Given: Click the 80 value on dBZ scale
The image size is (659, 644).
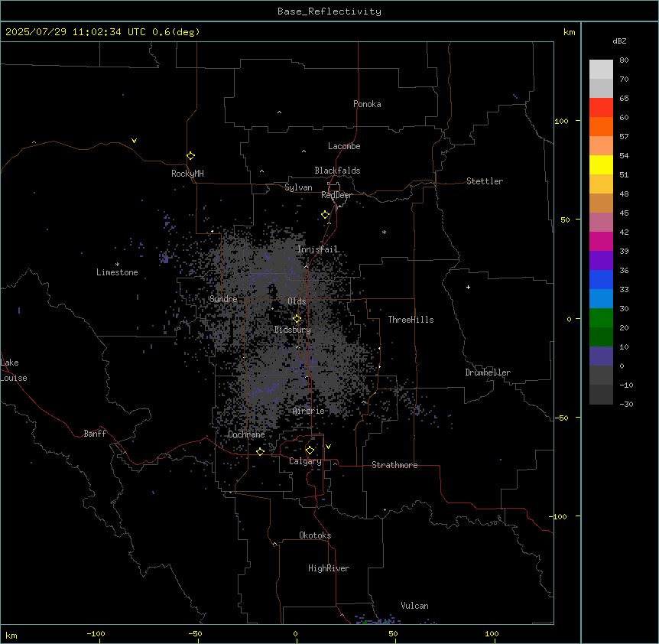Looking at the screenshot, I should click(x=624, y=60).
